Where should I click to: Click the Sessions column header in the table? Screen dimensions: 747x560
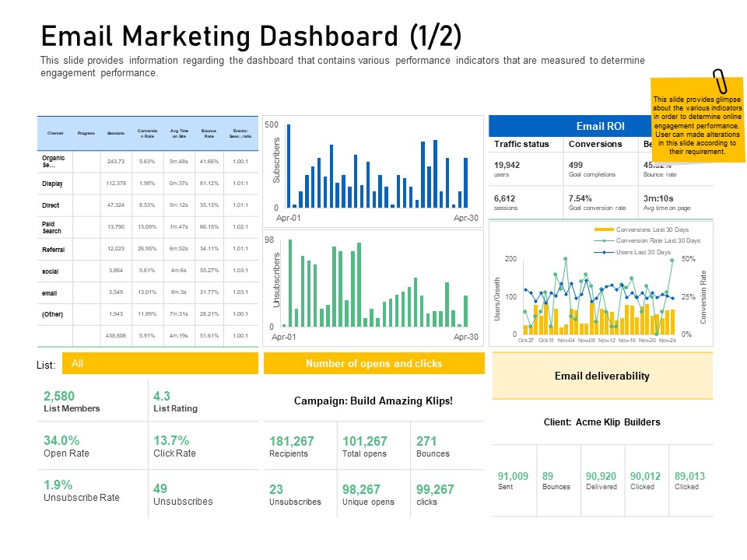[x=116, y=133]
